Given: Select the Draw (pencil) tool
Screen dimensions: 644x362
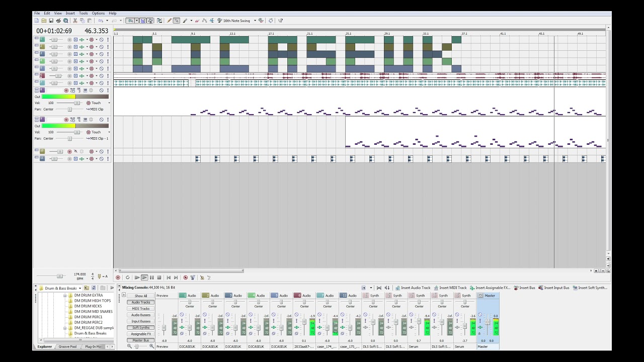Looking at the screenshot, I should point(169,21).
